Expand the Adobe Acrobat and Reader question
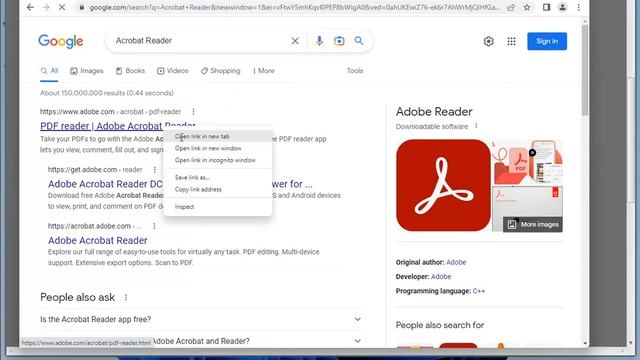The image size is (640, 360). click(x=201, y=341)
